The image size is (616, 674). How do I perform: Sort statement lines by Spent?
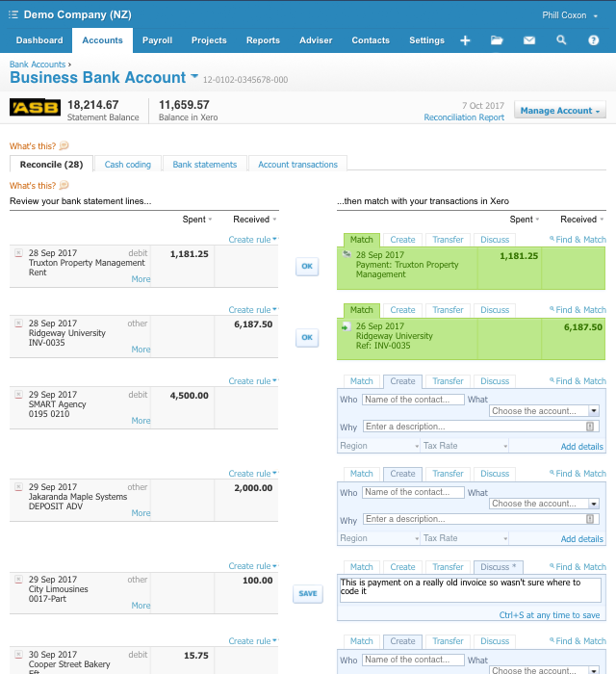pos(196,220)
